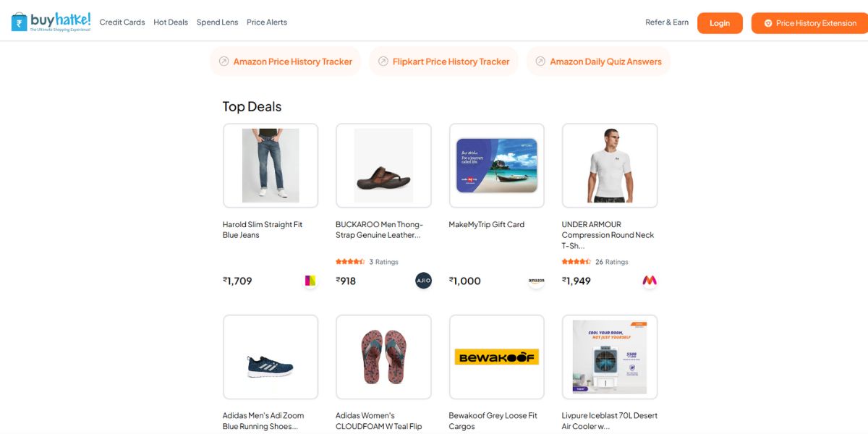The height and width of the screenshot is (434, 868).
Task: Click the arrow icon beside Amazon Price History Tracker
Action: coord(224,61)
